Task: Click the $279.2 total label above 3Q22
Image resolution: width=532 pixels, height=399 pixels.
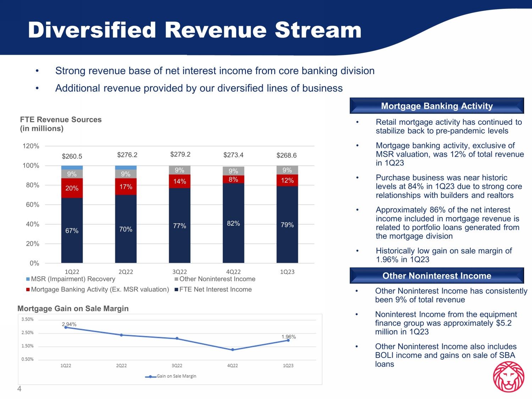Action: [180, 154]
